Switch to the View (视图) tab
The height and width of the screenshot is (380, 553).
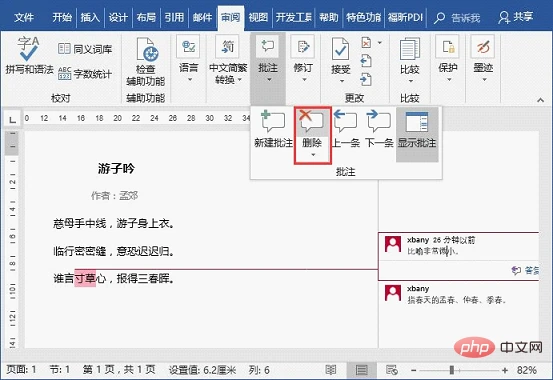(x=258, y=17)
